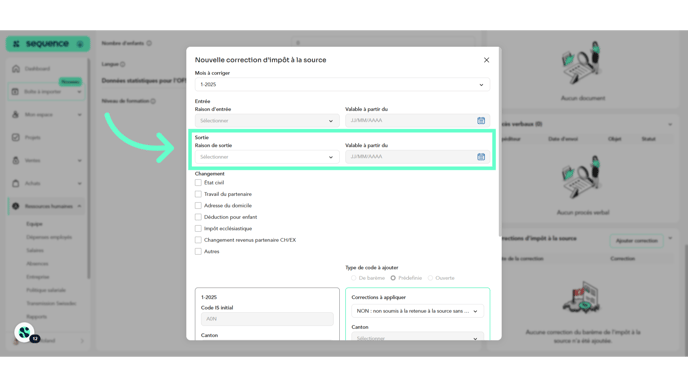This screenshot has width=688, height=387.
Task: Check the Travail du partenaire checkbox
Action: pos(198,194)
